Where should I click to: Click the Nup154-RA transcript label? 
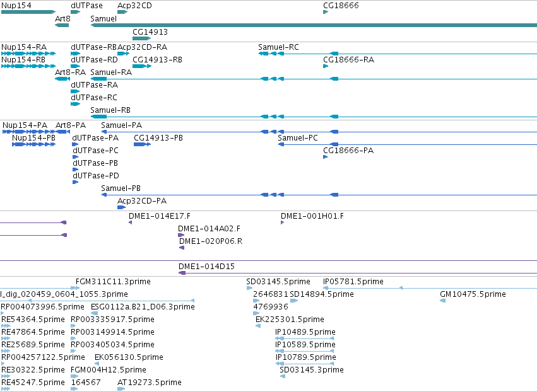click(x=24, y=47)
